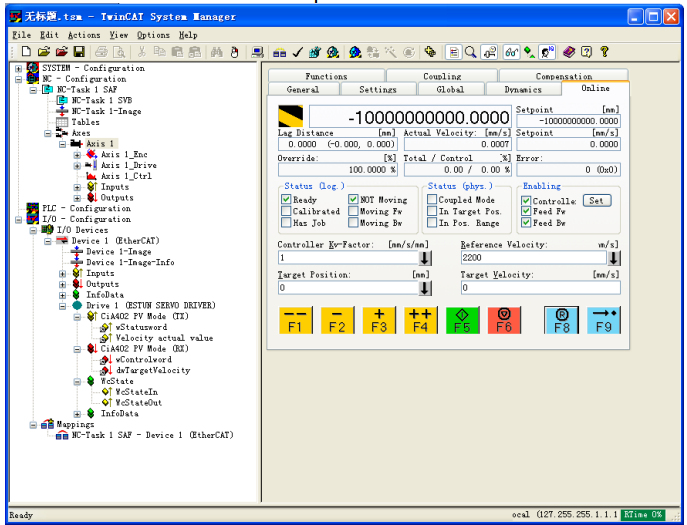
Task: Click the green F5 start button
Action: [462, 320]
